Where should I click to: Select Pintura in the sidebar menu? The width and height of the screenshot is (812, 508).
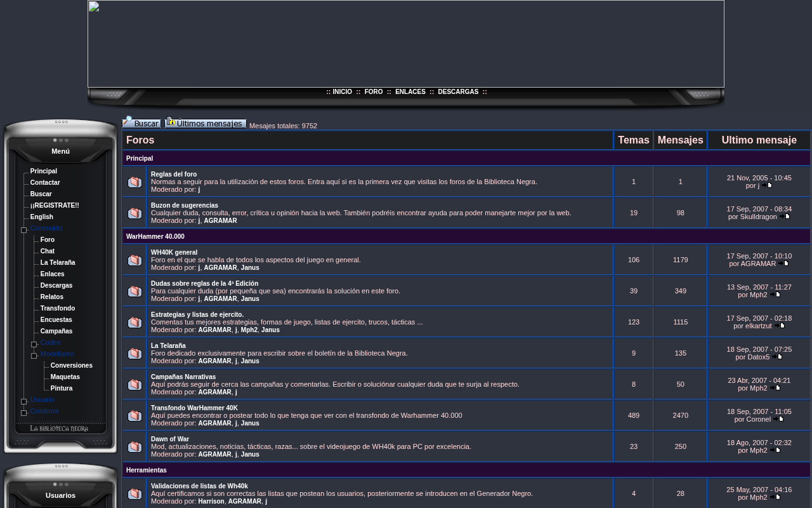[x=62, y=389]
